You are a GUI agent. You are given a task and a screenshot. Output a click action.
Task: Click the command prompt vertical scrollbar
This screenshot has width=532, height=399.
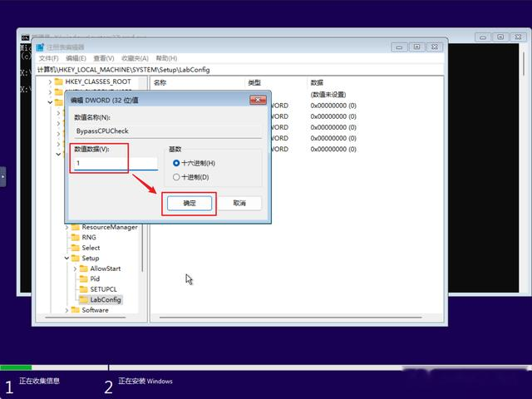point(525,63)
